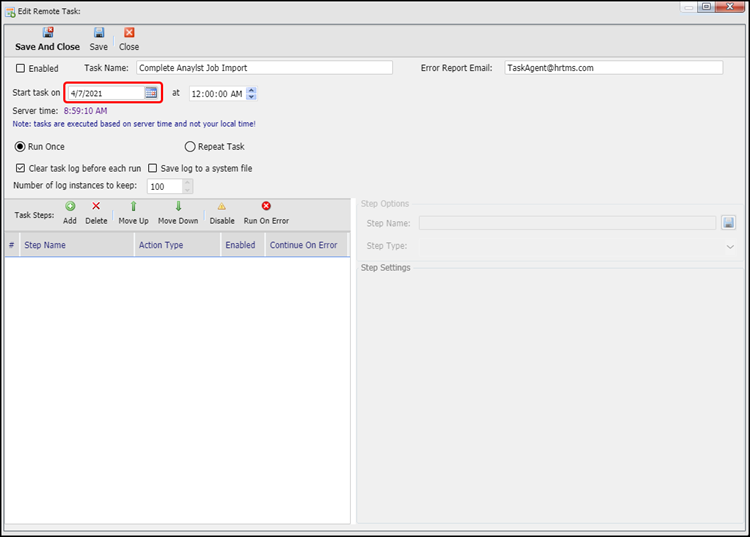Image resolution: width=750 pixels, height=537 pixels.
Task: Click the Save And Close toolbar icon
Action: point(48,33)
